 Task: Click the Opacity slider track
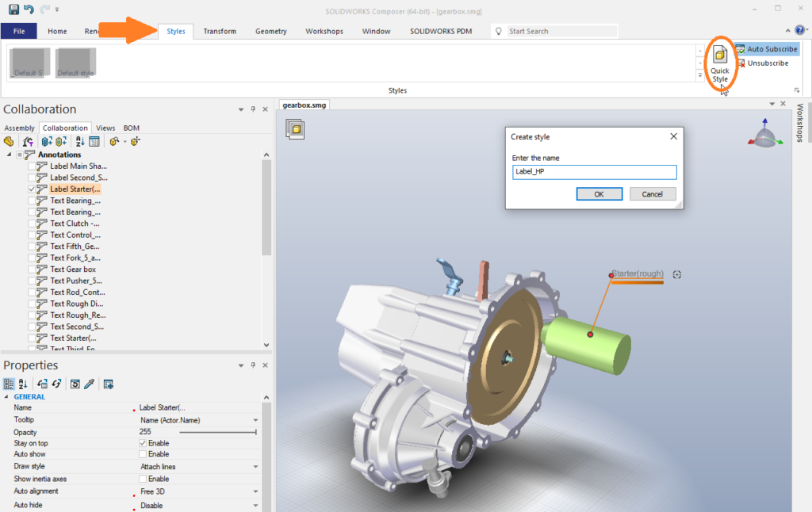coord(217,432)
